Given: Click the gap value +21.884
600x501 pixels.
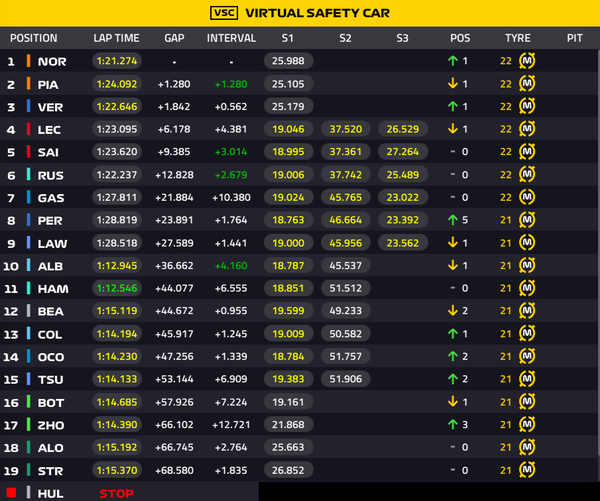Looking at the screenshot, I should click(174, 197).
